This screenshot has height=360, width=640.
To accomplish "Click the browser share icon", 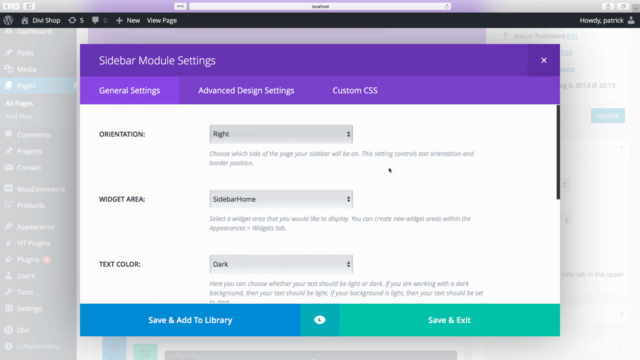I will (x=608, y=6).
